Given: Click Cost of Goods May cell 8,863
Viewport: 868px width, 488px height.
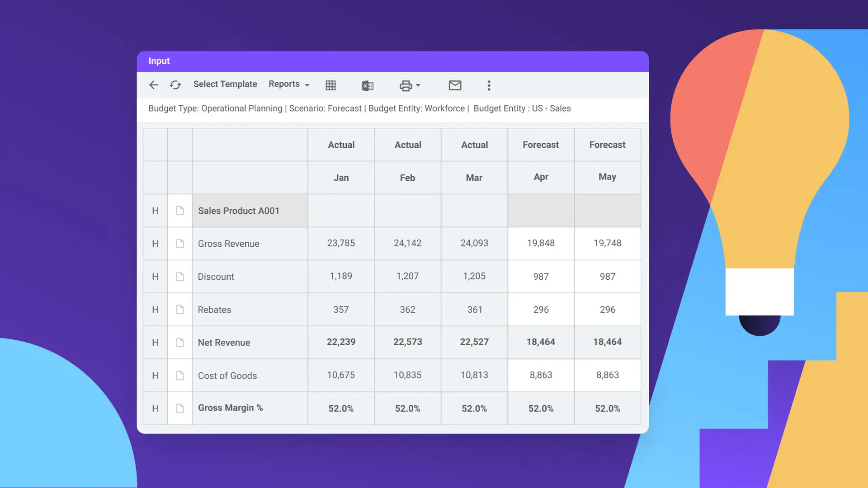Looking at the screenshot, I should click(x=607, y=375).
